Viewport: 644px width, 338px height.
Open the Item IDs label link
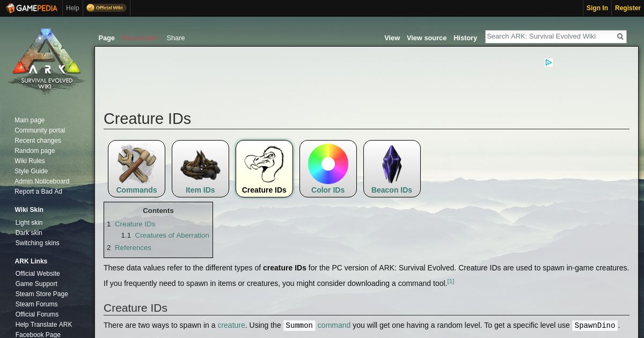tap(200, 190)
